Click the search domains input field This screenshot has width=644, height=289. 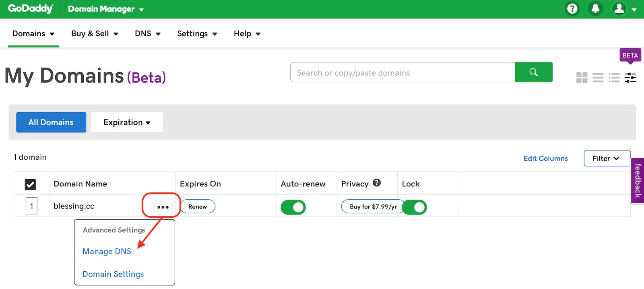coord(402,72)
